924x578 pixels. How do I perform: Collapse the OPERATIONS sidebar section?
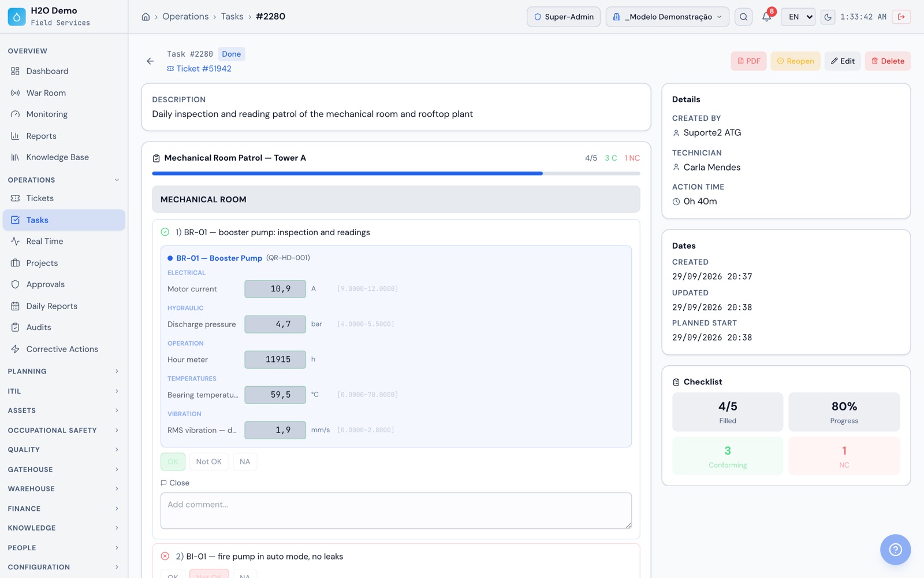64,180
